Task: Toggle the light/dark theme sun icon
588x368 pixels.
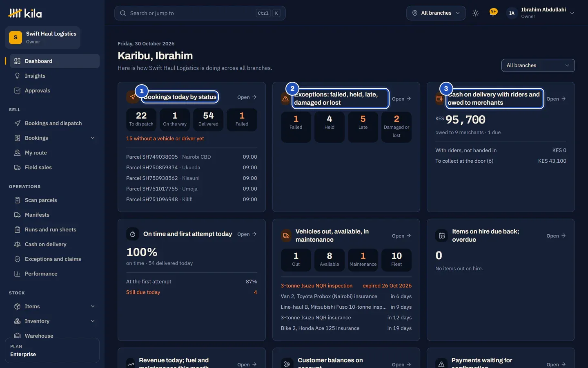Action: tap(476, 13)
